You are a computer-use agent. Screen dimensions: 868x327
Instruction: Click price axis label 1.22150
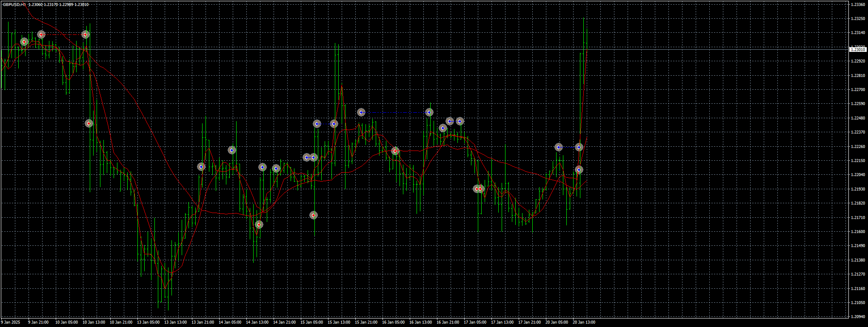point(857,161)
